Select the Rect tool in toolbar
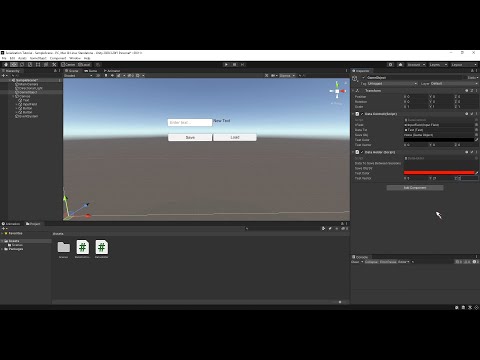Screen dimensions: 480x360 pos(38,64)
